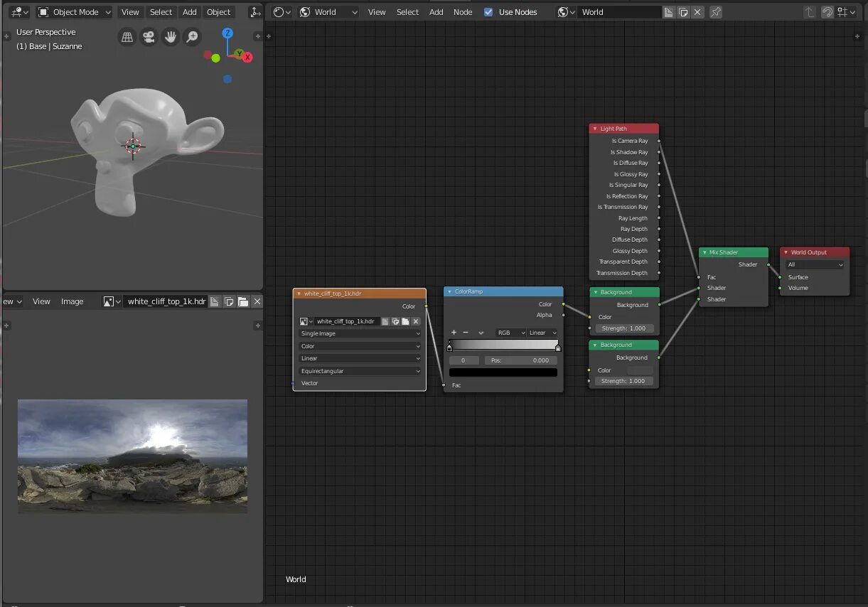868x607 pixels.
Task: Unlink image with X in image editor header
Action: click(257, 301)
